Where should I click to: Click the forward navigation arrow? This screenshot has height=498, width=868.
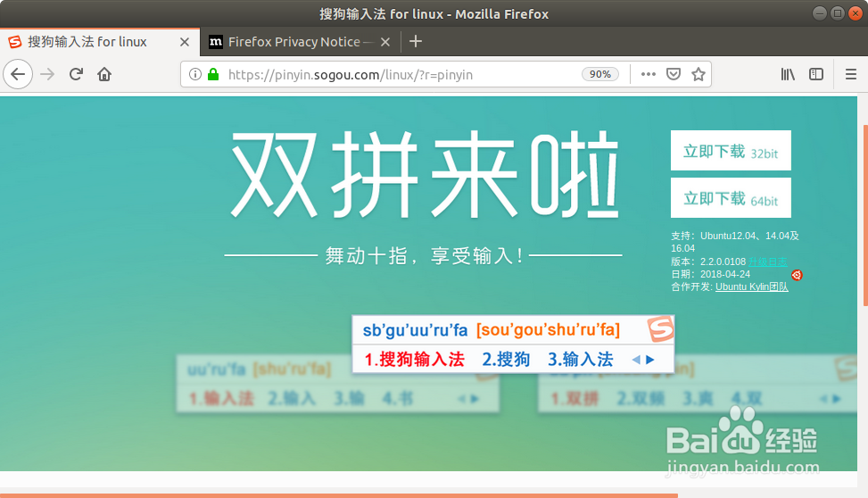[x=47, y=74]
